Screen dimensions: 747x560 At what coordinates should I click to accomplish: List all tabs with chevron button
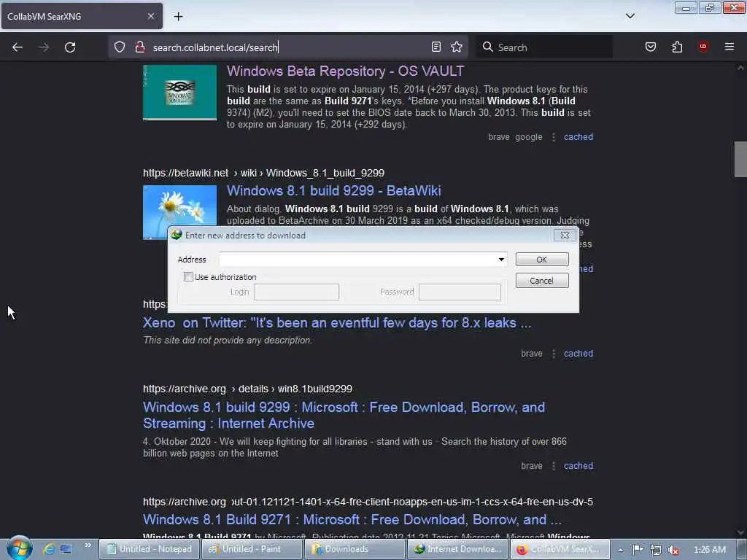[x=630, y=16]
